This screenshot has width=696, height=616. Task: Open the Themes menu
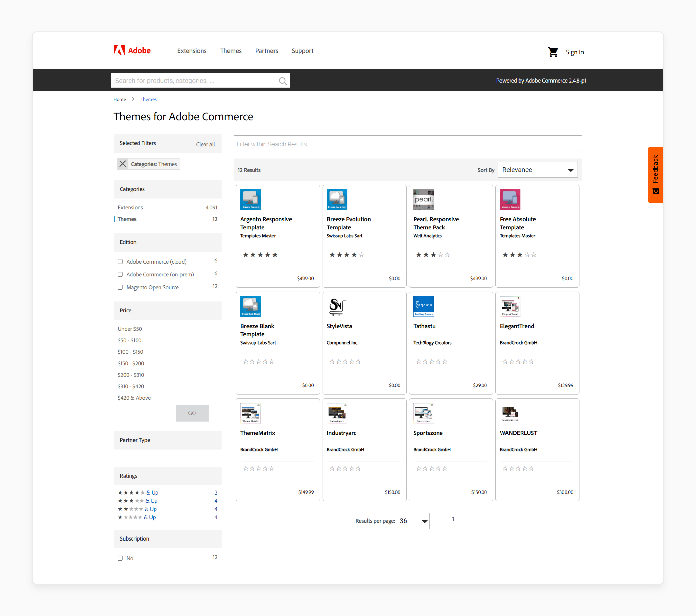pyautogui.click(x=231, y=51)
